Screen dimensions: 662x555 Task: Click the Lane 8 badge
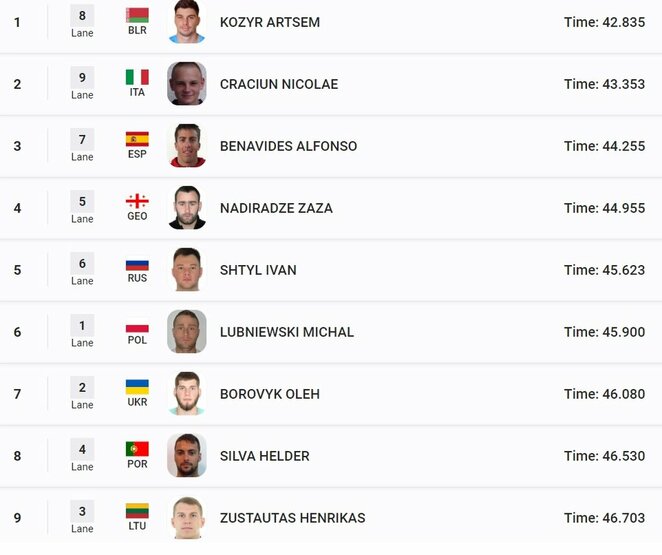tap(82, 22)
